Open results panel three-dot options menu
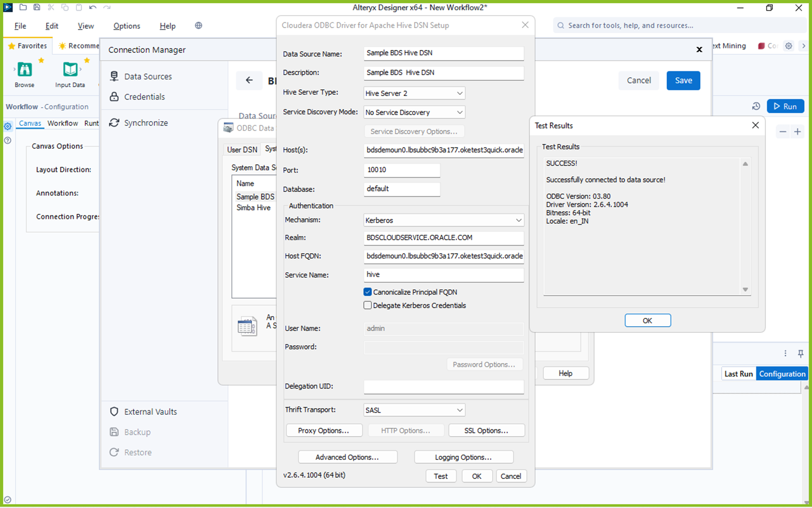The image size is (812, 508). 786,353
